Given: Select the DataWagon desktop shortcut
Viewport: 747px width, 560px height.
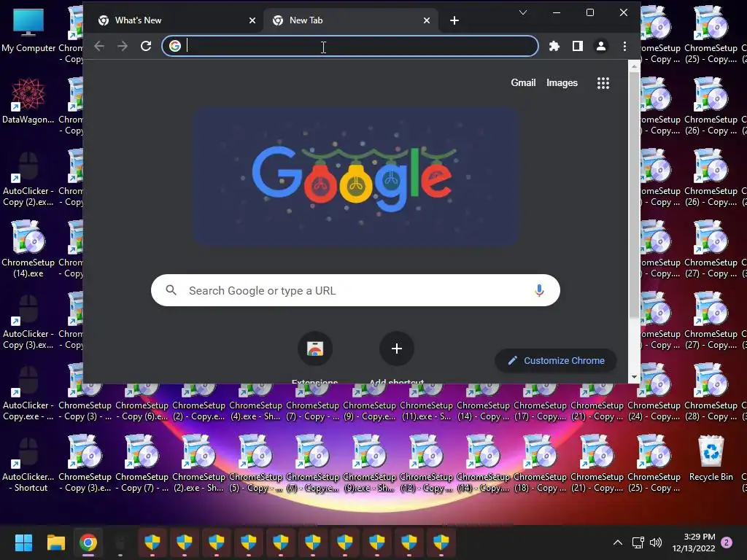Looking at the screenshot, I should coord(28,101).
